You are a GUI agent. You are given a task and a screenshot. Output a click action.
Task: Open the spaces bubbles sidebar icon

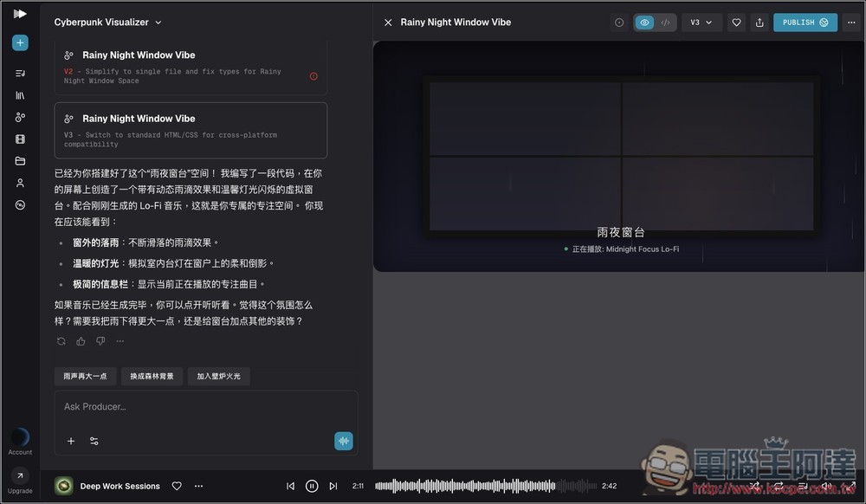[x=20, y=117]
